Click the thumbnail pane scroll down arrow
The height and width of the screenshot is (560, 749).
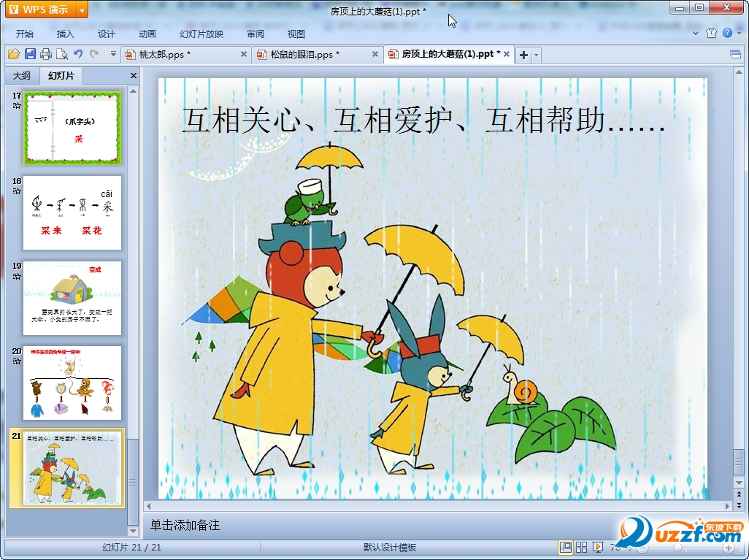point(134,531)
